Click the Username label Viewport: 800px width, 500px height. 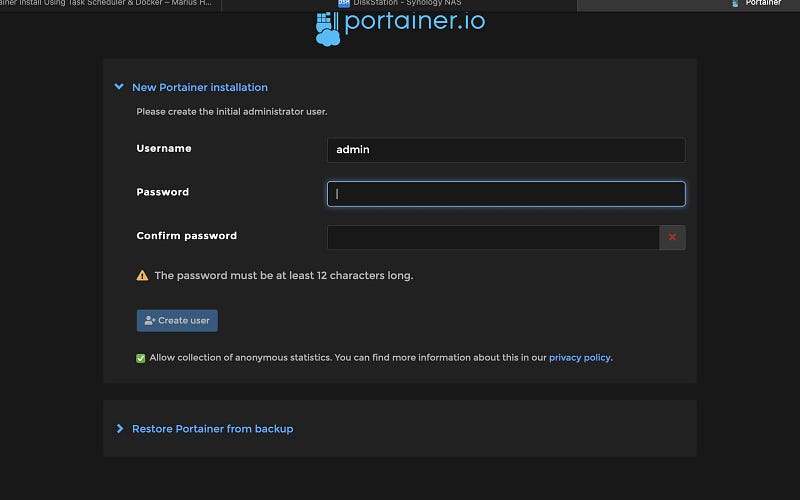pyautogui.click(x=164, y=148)
